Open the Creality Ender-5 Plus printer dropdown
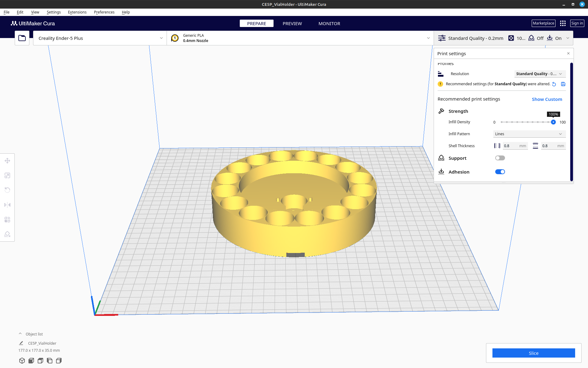The image size is (588, 368). [x=100, y=38]
